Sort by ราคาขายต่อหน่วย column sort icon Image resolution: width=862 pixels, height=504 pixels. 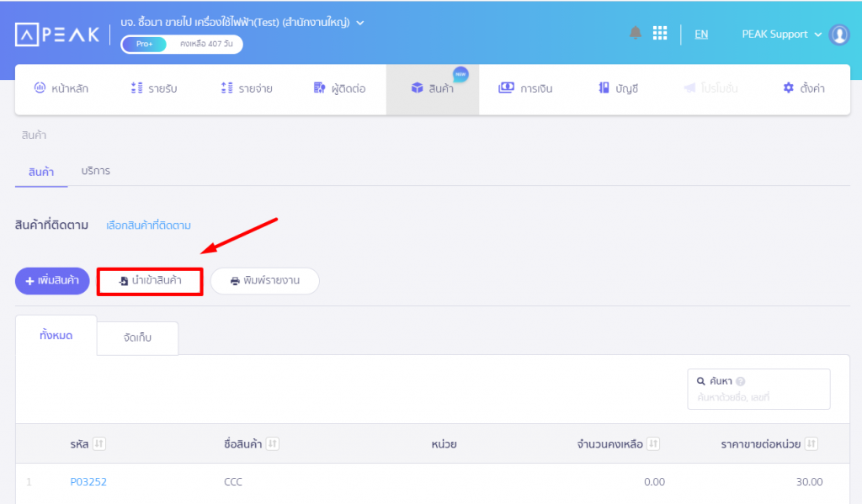point(811,443)
